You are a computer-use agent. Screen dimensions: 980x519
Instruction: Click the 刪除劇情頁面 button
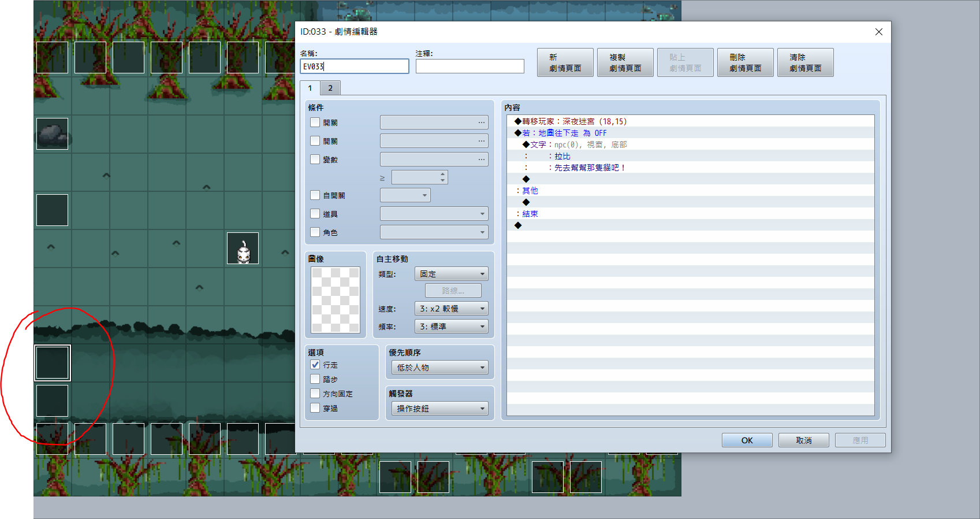(x=746, y=62)
